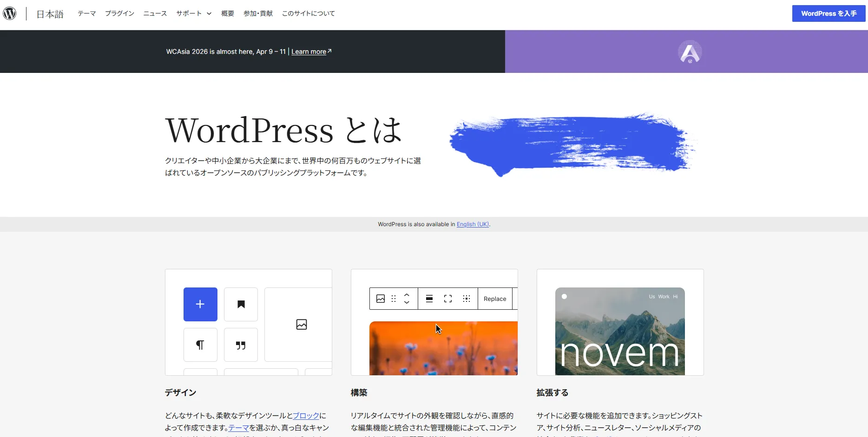Open the English (UK) language link
Screen dimensions: 868x437
472,224
